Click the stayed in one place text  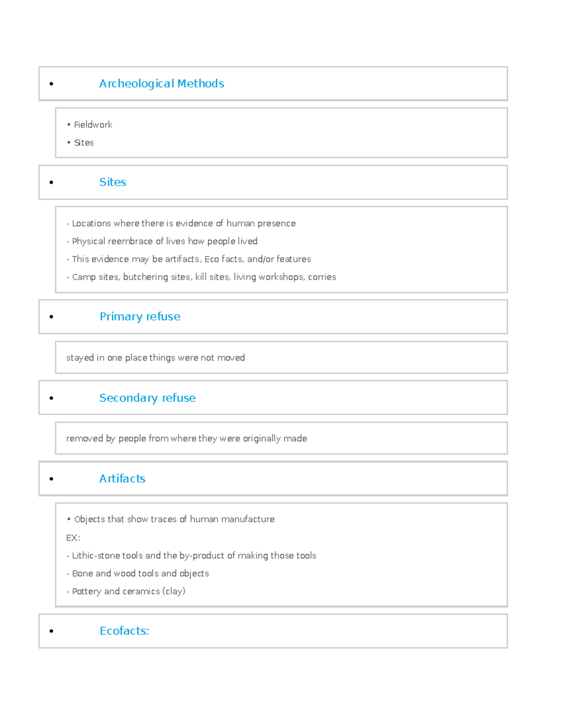click(155, 358)
